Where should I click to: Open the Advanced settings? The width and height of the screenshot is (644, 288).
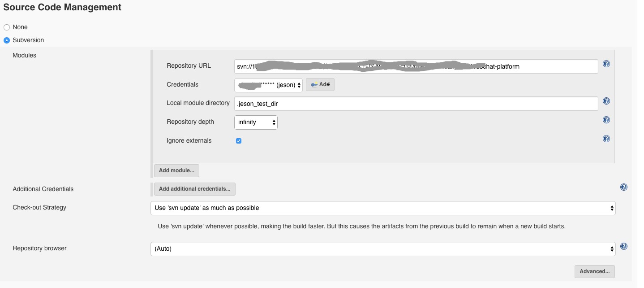[594, 271]
